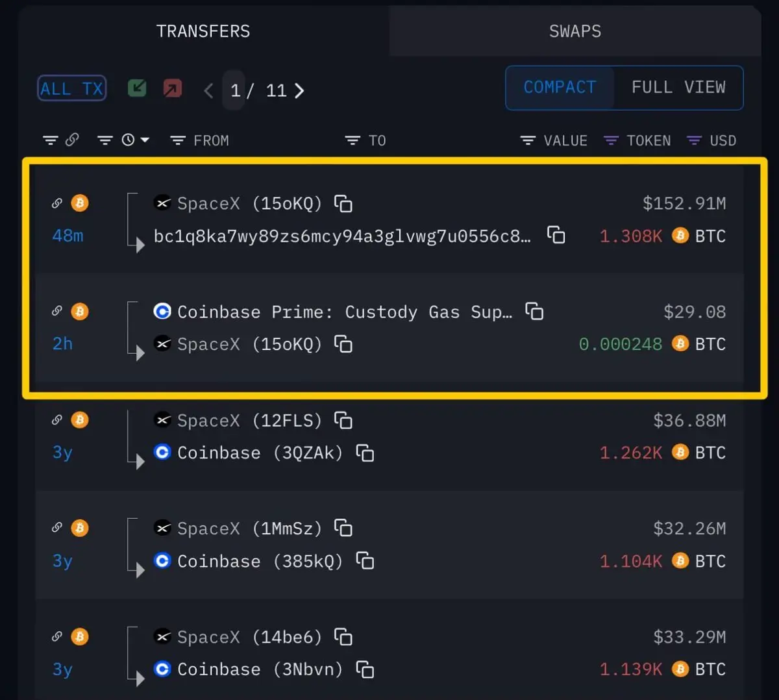Image resolution: width=779 pixels, height=700 pixels.
Task: Filter by VALUE column
Action: click(554, 140)
